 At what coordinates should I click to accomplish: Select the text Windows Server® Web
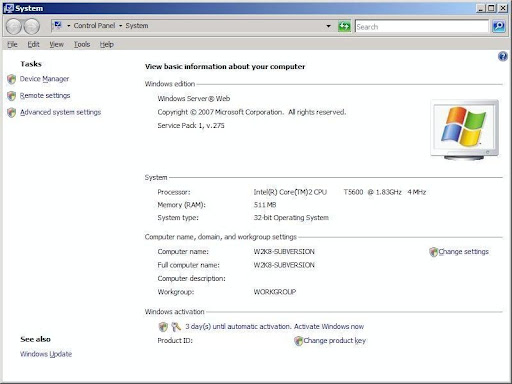pyautogui.click(x=194, y=99)
